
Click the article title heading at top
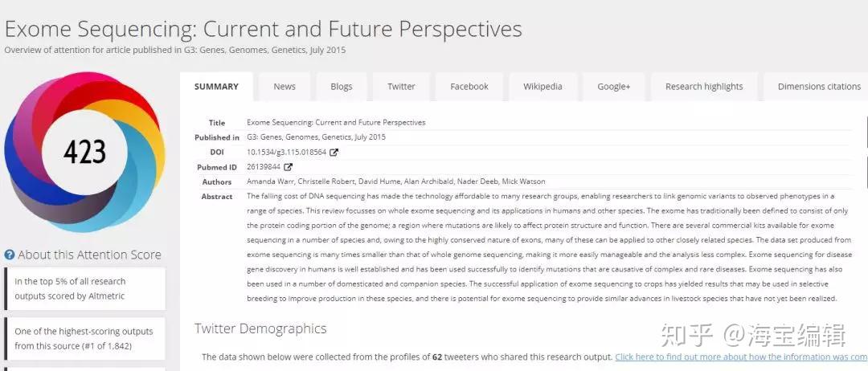tap(264, 30)
